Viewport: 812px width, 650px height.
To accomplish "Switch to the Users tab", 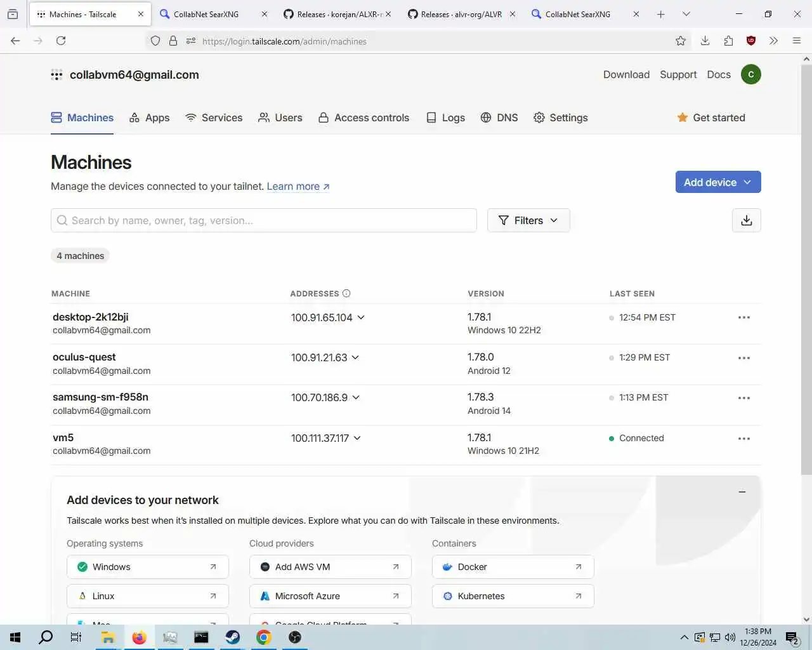I will point(280,117).
